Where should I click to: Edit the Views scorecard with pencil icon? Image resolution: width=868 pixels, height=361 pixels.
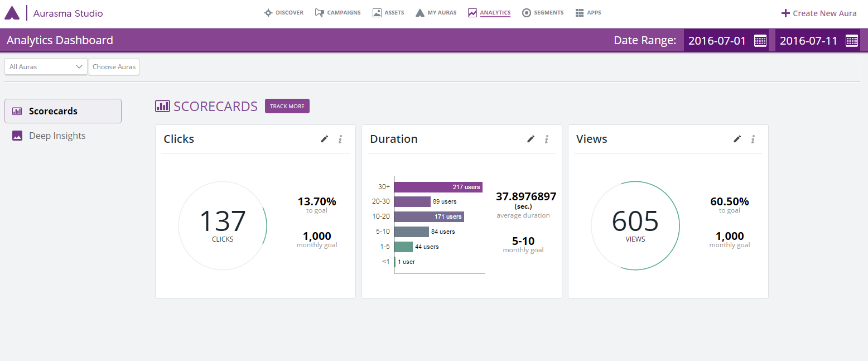pyautogui.click(x=737, y=139)
